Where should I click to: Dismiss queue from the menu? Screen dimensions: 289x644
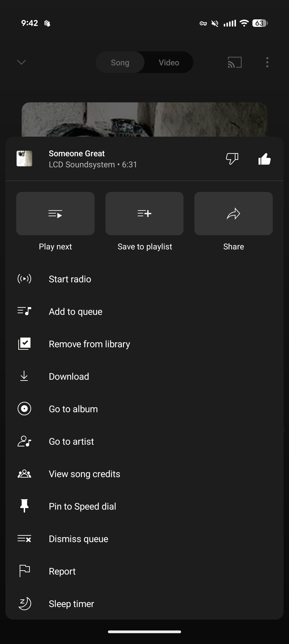pos(78,539)
